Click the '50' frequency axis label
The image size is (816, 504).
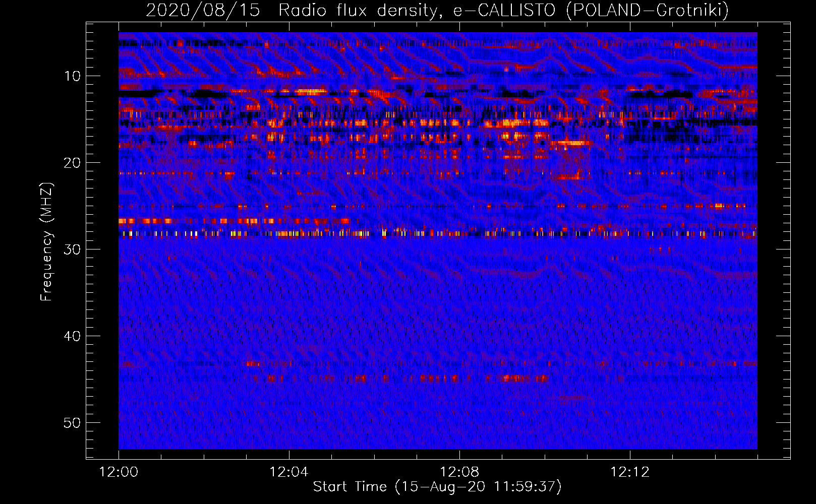click(72, 423)
